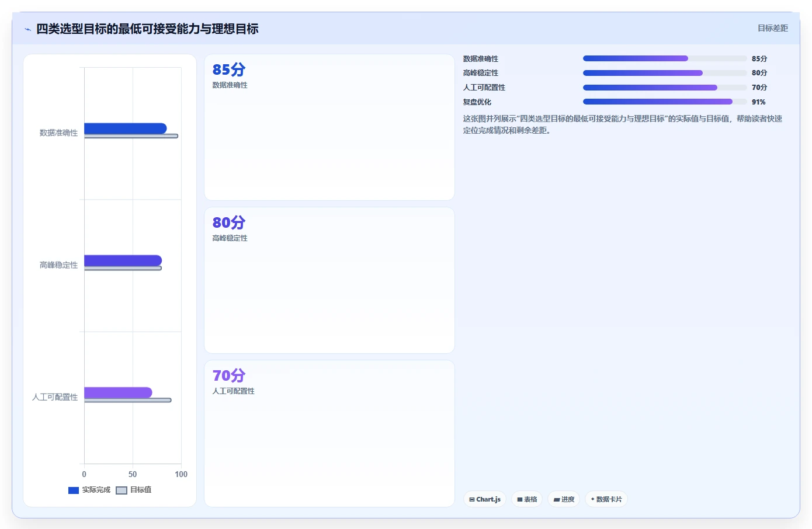This screenshot has height=529, width=812.
Task: Click the 80分 value in progress list
Action: pos(759,73)
